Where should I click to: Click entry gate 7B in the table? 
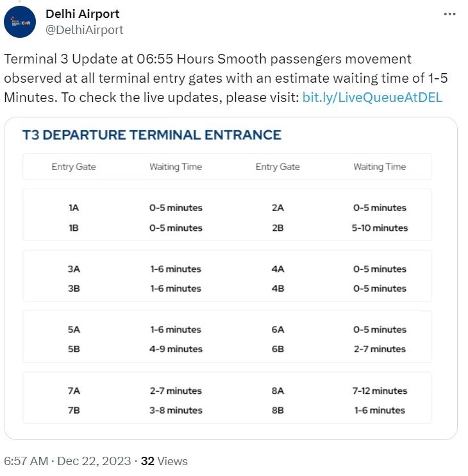[x=74, y=410]
